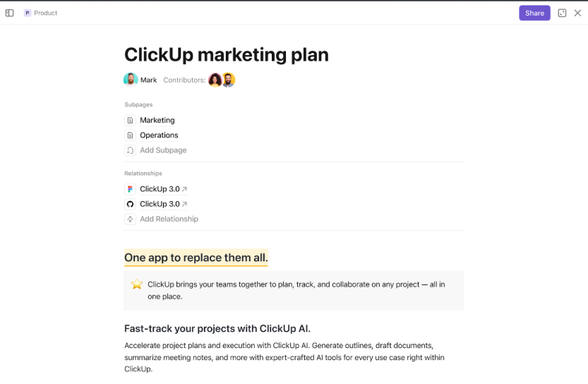Click the Add Relationship icon

click(x=130, y=219)
